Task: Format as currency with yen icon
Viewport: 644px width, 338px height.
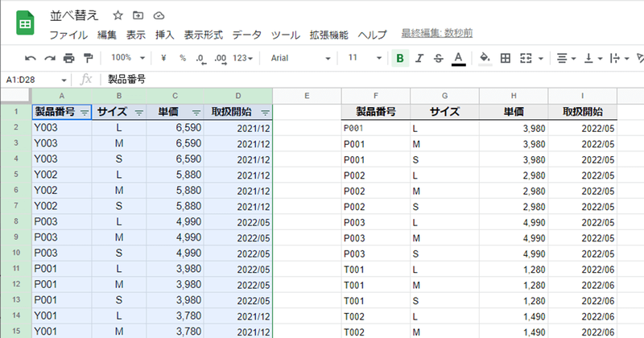Action: tap(163, 58)
